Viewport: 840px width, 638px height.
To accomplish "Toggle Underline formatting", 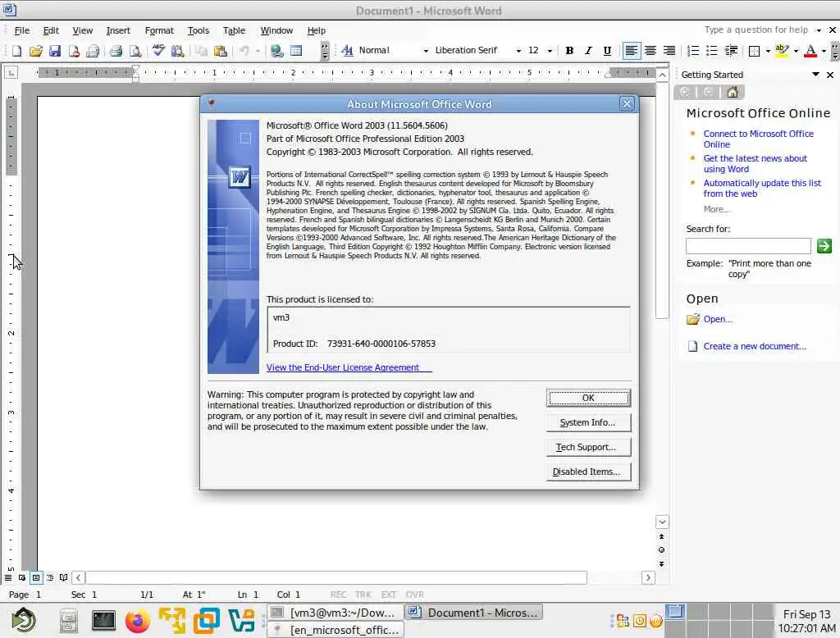I will tap(607, 50).
